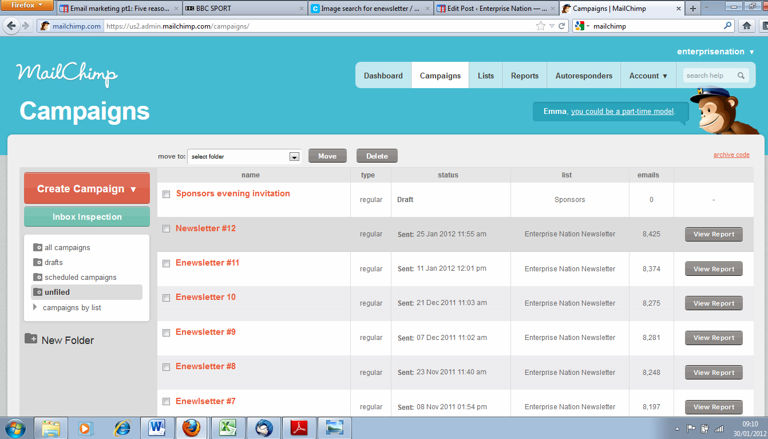Click the search help magnifier icon

[741, 75]
